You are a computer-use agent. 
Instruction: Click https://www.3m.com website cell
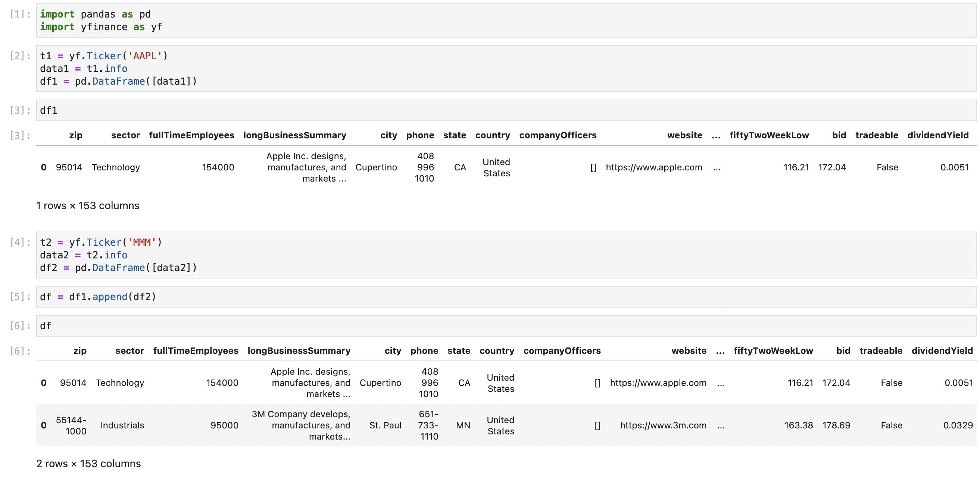663,425
